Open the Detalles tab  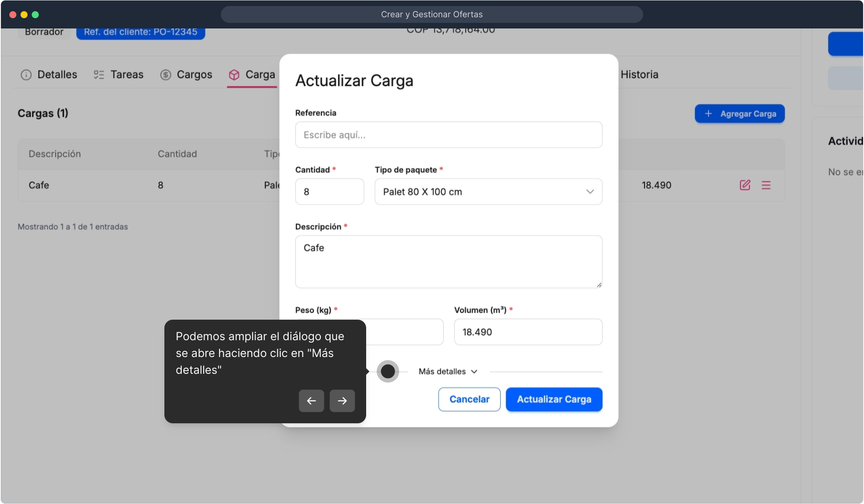tap(49, 75)
